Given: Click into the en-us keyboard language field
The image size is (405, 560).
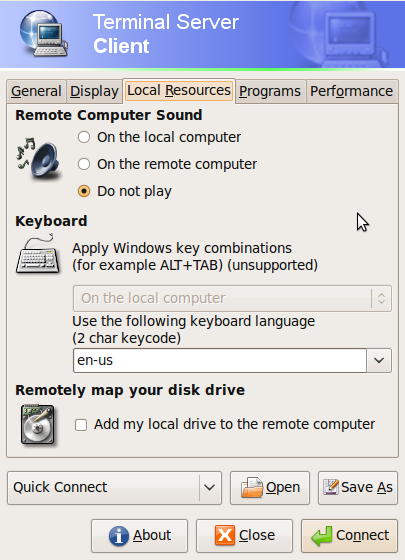Looking at the screenshot, I should pos(220,360).
